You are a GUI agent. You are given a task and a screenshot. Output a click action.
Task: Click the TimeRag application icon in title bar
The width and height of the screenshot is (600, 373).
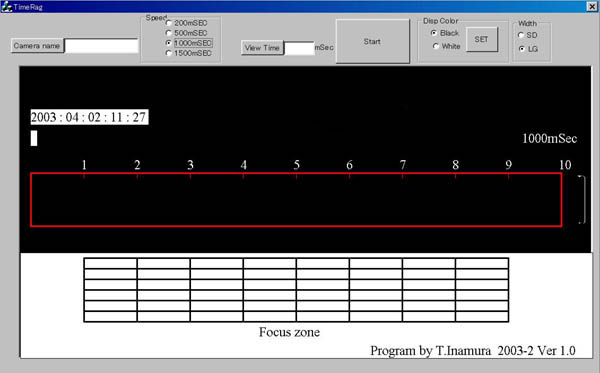point(7,7)
